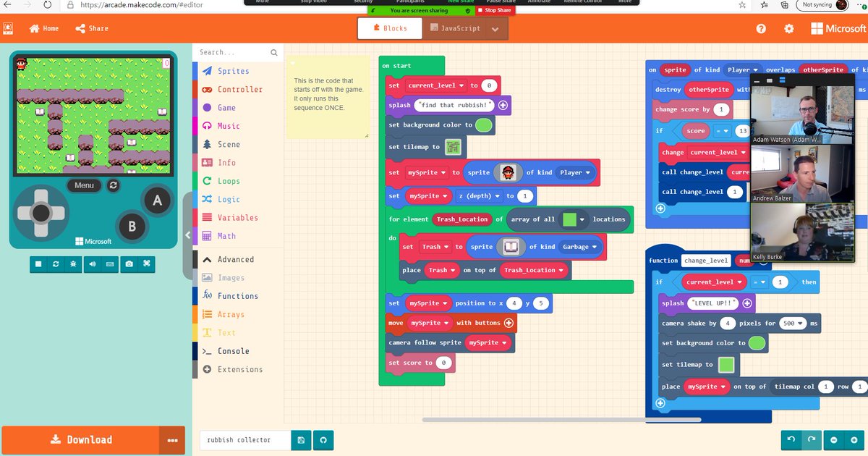
Task: Collapse the simulator panel with arrow handle
Action: pos(188,235)
